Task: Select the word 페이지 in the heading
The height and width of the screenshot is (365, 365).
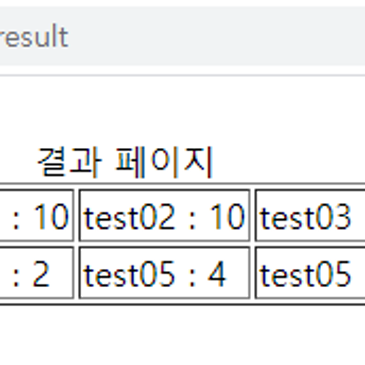Action: (164, 161)
